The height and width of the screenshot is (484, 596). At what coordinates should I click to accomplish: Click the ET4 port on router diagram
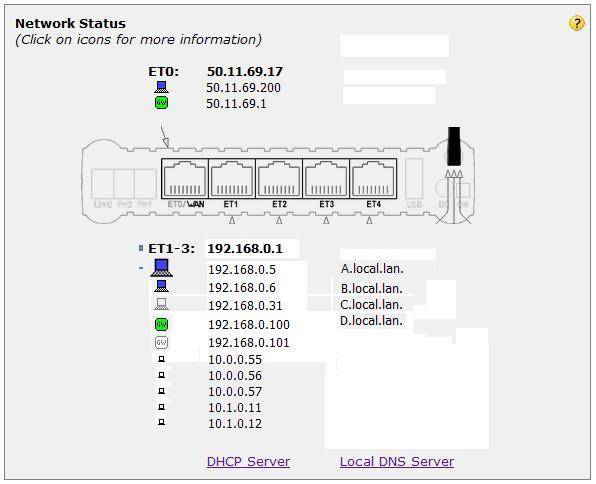373,179
